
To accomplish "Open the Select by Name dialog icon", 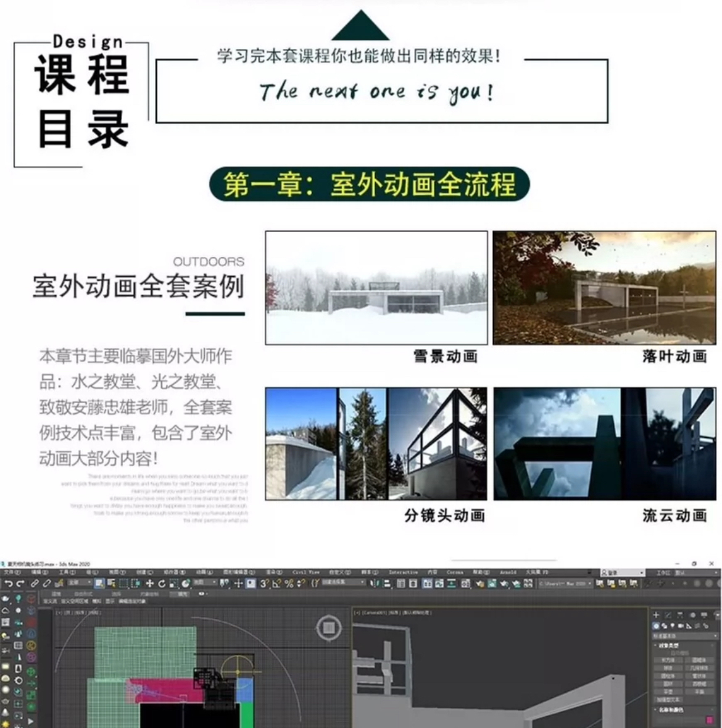I will click(111, 583).
